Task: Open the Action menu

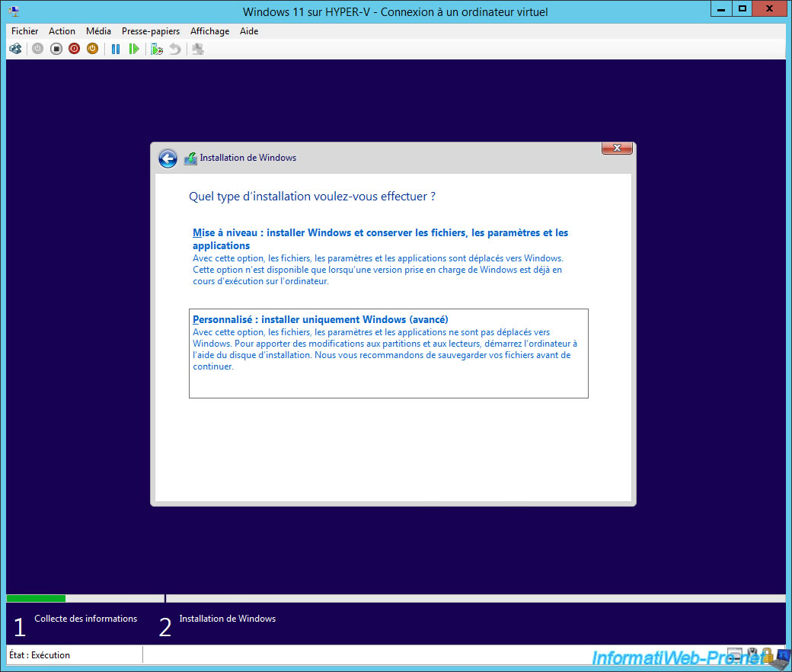Action: [62, 31]
